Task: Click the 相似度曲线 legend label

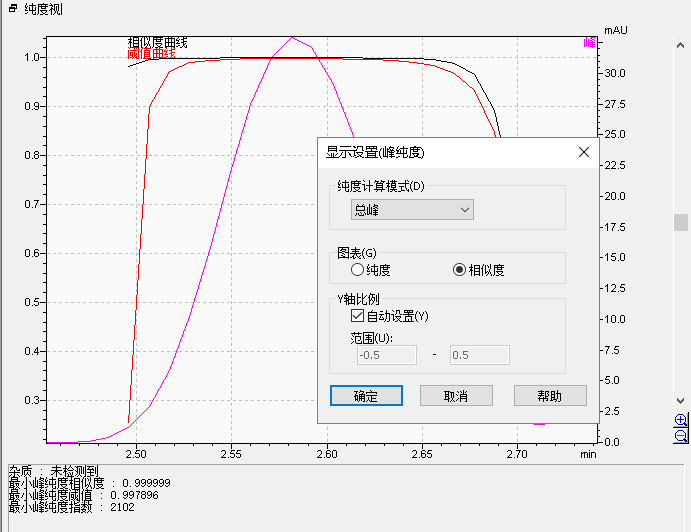Action: tap(157, 42)
